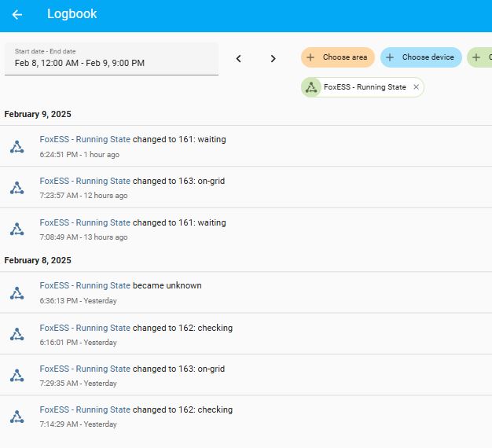Click the back arrow in Logbook header
Viewport: 492px width, 448px height.
pos(17,15)
